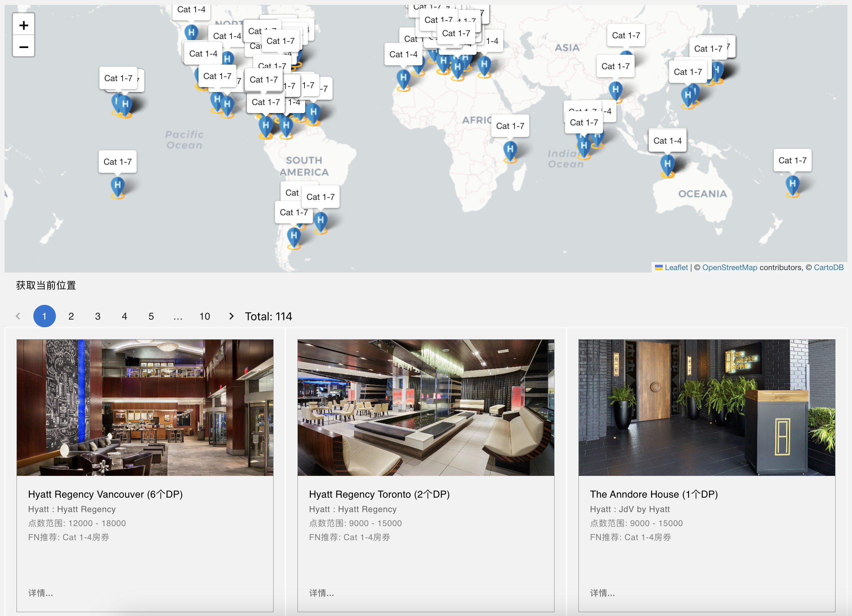This screenshot has height=616, width=852.
Task: View The Anndore House entrance photo
Action: click(707, 407)
